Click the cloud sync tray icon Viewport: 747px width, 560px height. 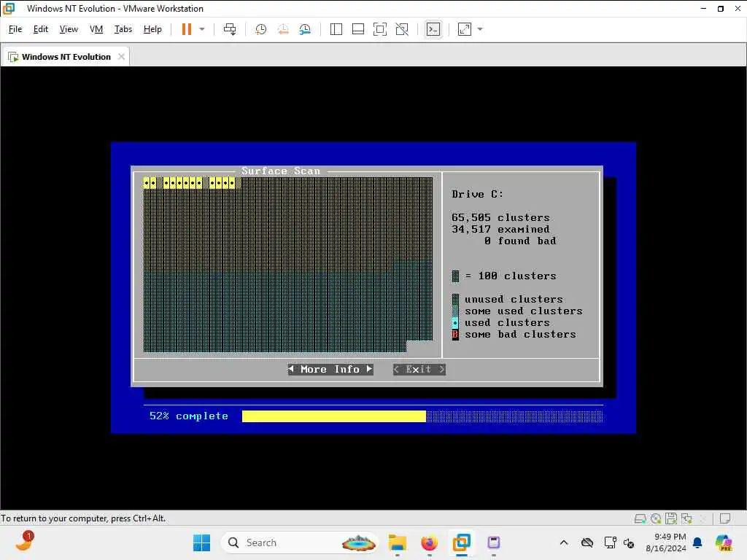click(587, 542)
